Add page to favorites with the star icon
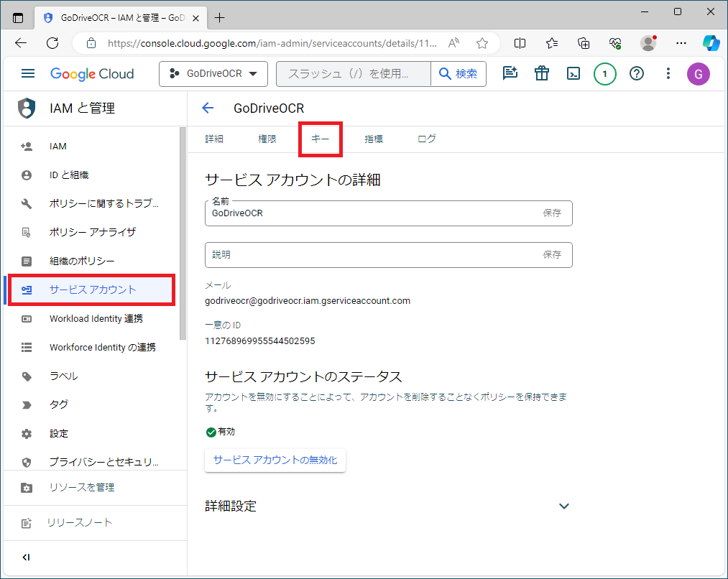Viewport: 728px width, 579px height. pyautogui.click(x=482, y=43)
